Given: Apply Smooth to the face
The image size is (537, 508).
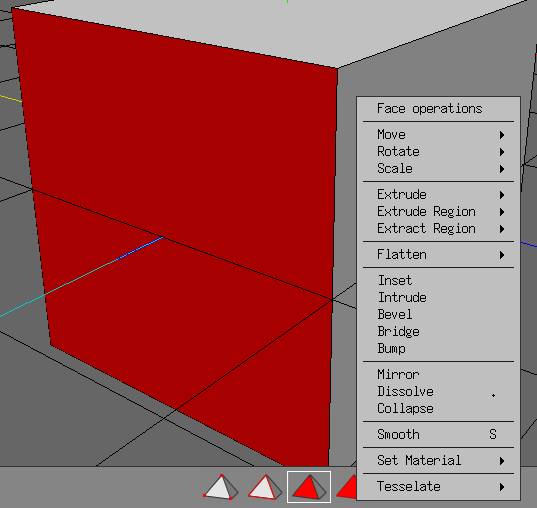Looking at the screenshot, I should (x=438, y=435).
